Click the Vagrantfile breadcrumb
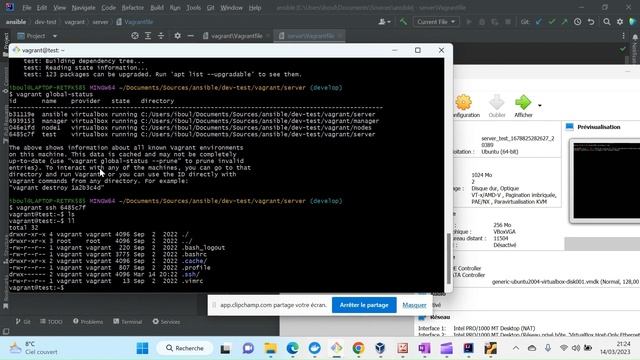This screenshot has height=360, width=640. point(135,22)
